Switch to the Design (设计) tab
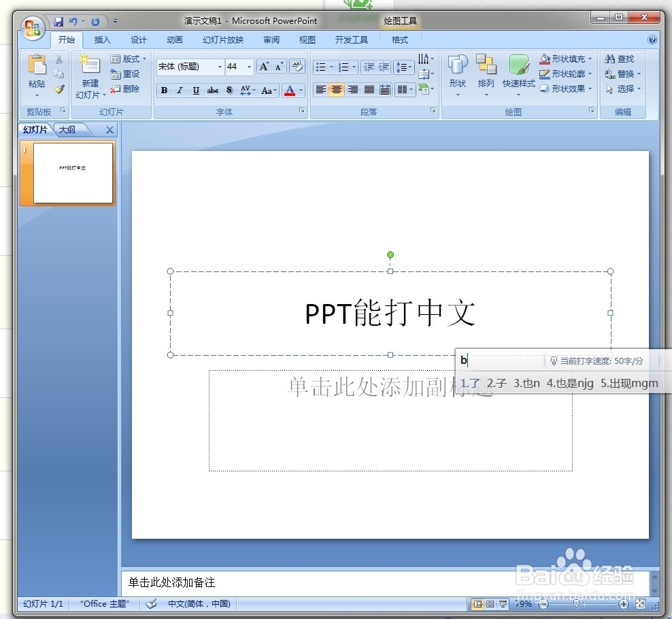672x619 pixels. coord(139,40)
